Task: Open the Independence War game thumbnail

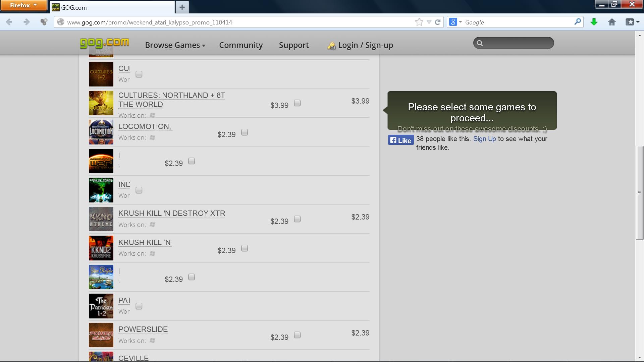Action: coord(101,161)
